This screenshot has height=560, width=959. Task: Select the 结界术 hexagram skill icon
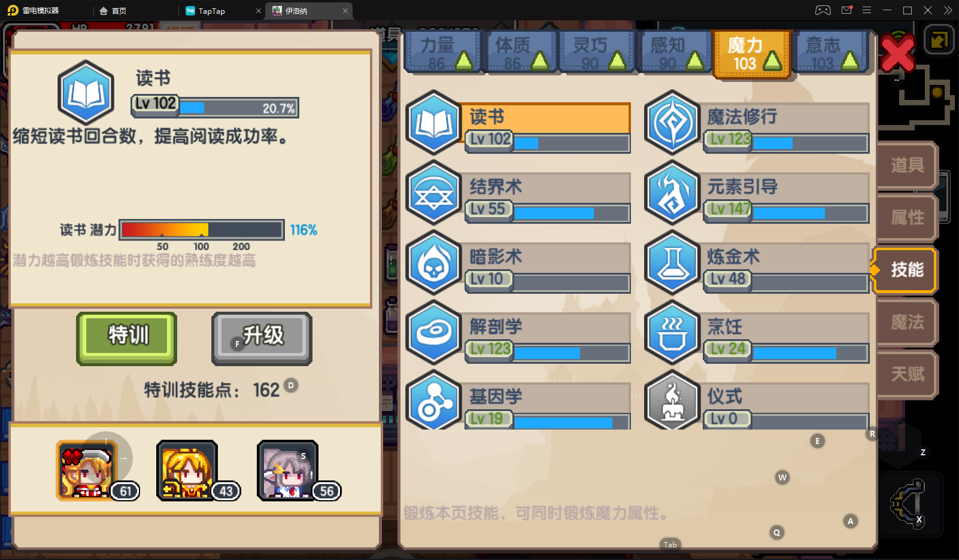pyautogui.click(x=433, y=193)
